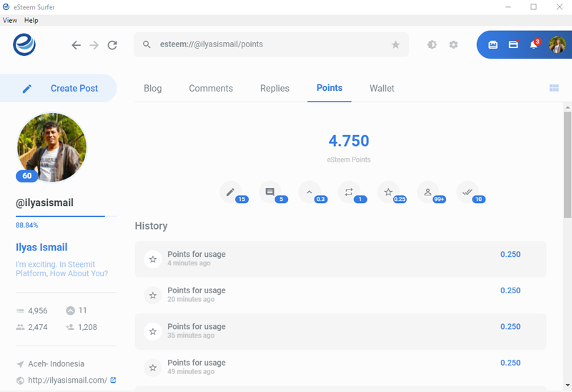Viewport: 572px width, 392px height.
Task: Select Points for usage 20 minutes ago
Action: (340, 295)
